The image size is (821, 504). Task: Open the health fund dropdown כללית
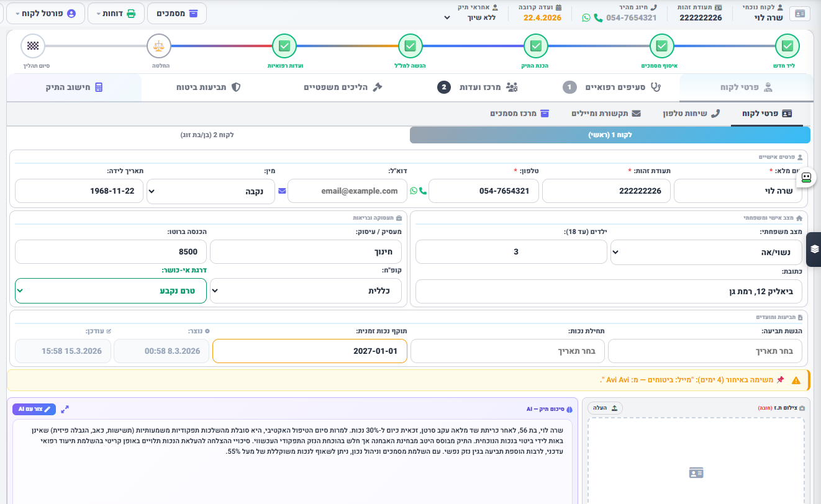(306, 290)
